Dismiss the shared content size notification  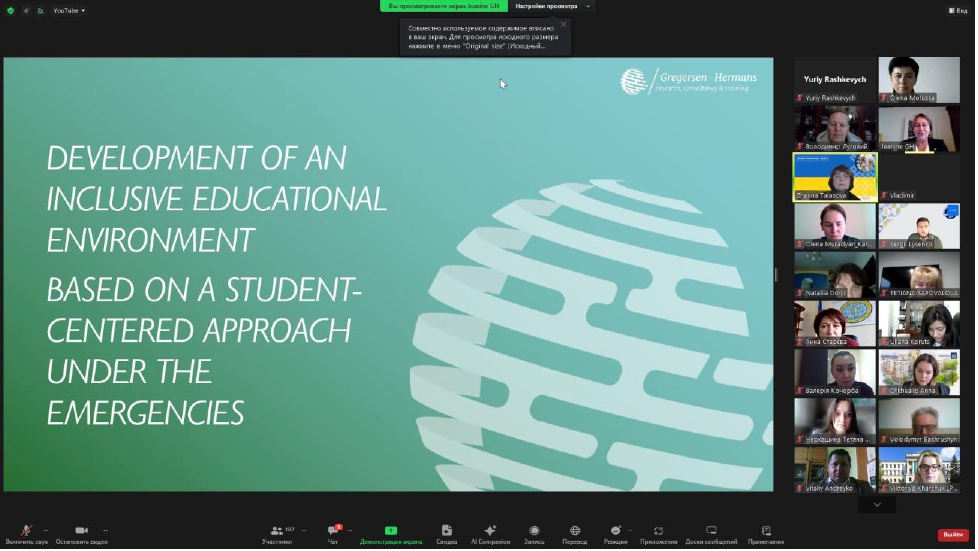tap(563, 25)
